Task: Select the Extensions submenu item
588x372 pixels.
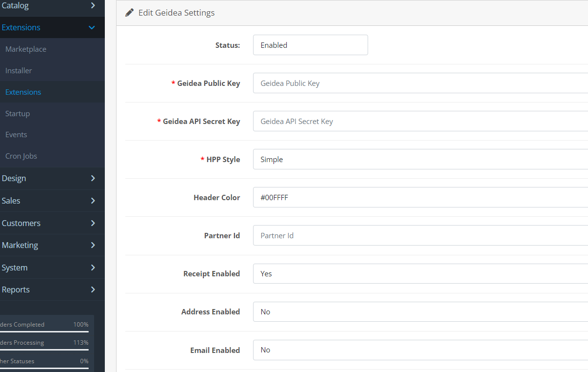Action: point(23,92)
